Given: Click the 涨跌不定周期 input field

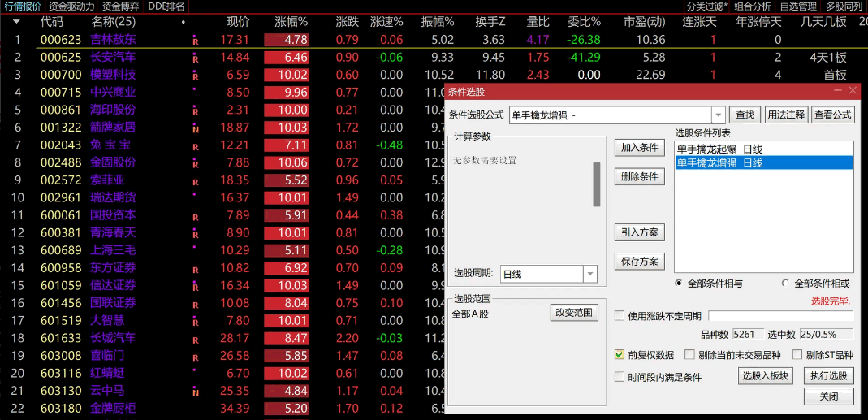Looking at the screenshot, I should pyautogui.click(x=781, y=316).
